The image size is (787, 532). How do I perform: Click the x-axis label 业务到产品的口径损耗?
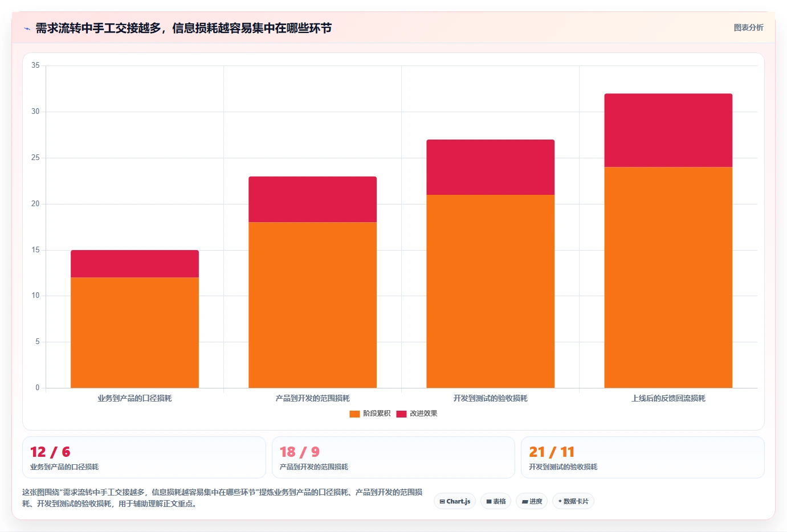tap(134, 398)
